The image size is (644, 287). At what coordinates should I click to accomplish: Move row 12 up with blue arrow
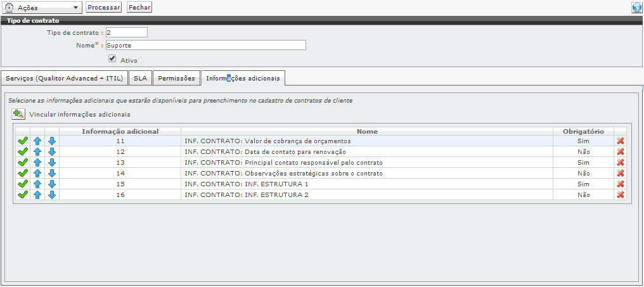pyautogui.click(x=37, y=152)
